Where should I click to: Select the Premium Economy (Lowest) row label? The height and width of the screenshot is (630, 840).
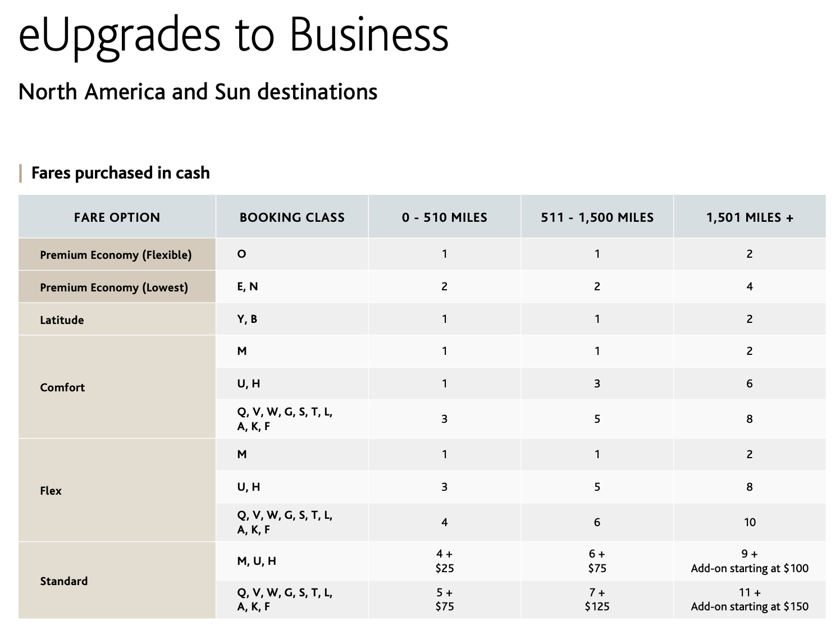point(114,287)
